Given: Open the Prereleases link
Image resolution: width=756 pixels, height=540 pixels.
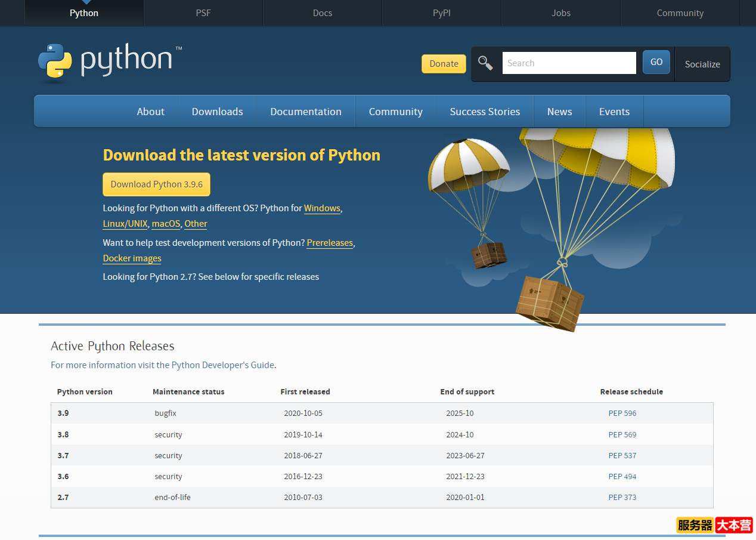Looking at the screenshot, I should tap(330, 243).
